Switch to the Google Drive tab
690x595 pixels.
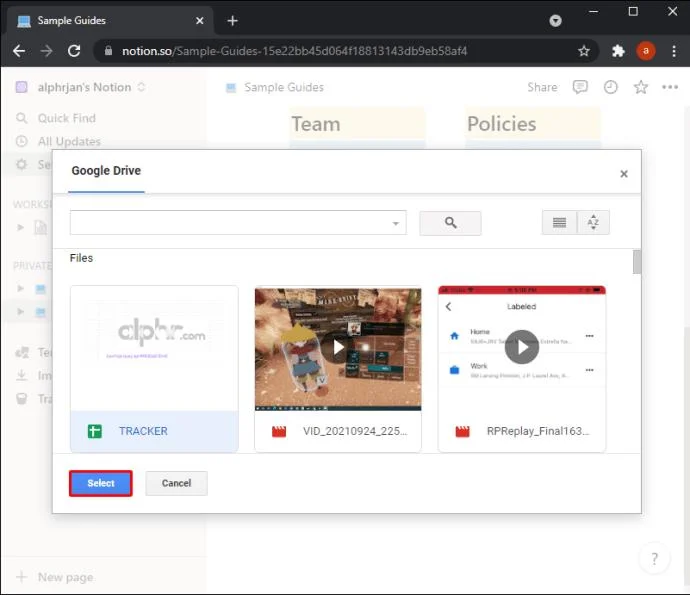[x=106, y=171]
